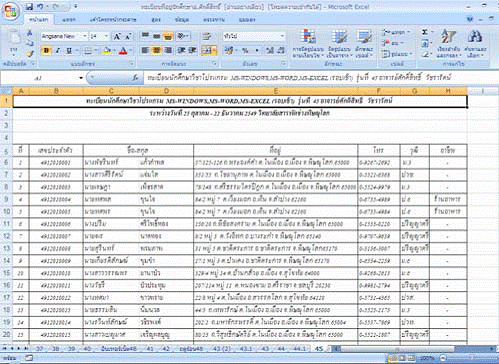Click the Insert cells button in Cells group
The image size is (499, 364).
click(396, 32)
